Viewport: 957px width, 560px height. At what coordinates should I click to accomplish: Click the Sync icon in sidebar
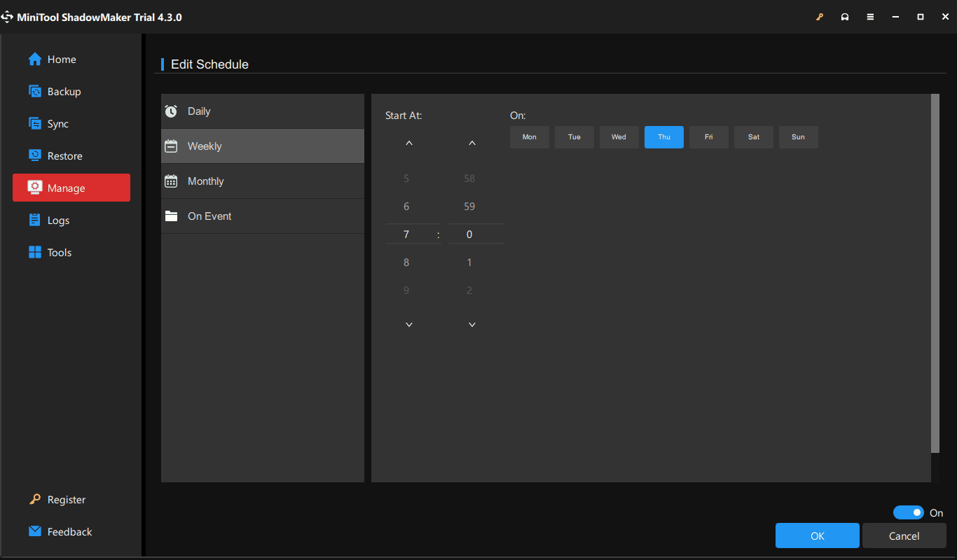(35, 124)
